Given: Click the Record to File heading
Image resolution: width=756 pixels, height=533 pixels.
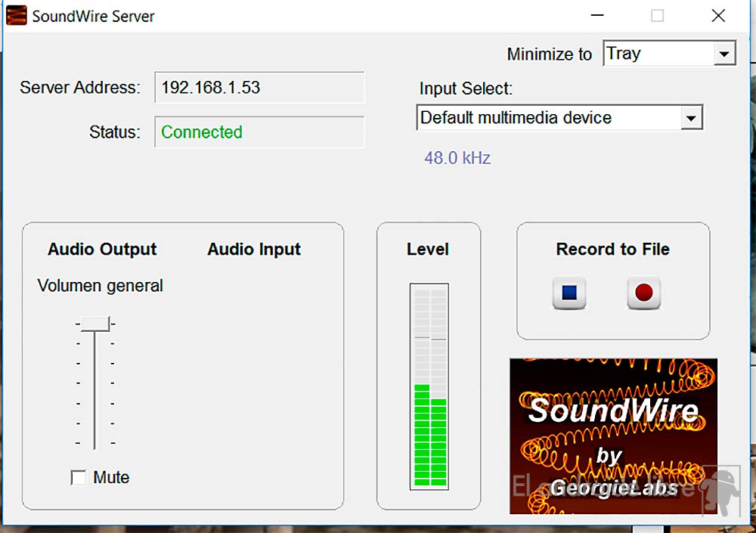Looking at the screenshot, I should [x=612, y=249].
